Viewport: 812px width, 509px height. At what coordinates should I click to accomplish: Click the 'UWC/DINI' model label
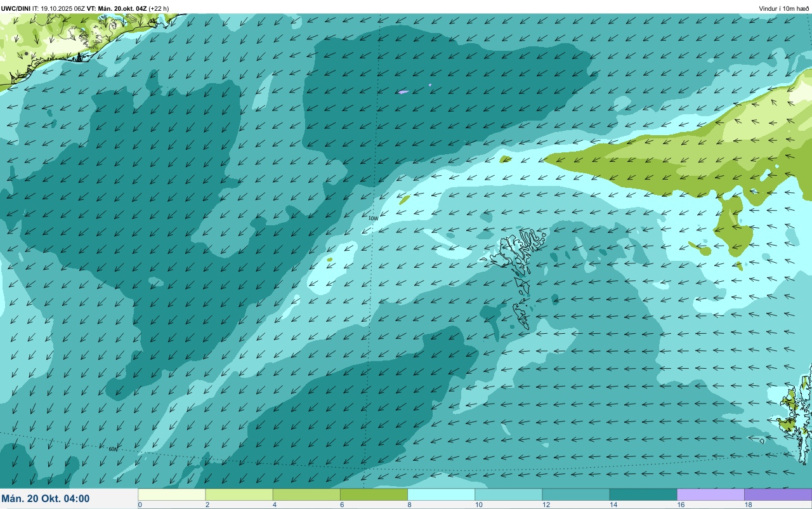pyautogui.click(x=16, y=8)
